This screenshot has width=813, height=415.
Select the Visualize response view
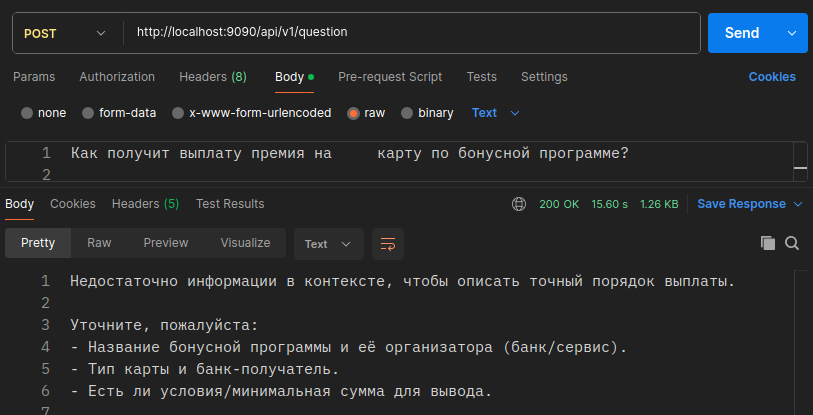[245, 243]
